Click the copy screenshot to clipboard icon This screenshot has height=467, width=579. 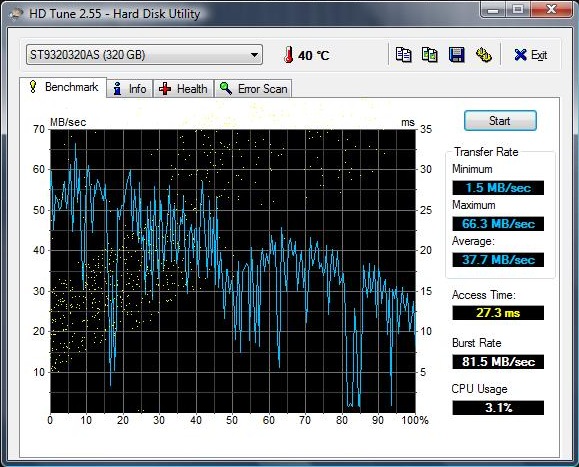click(x=429, y=55)
